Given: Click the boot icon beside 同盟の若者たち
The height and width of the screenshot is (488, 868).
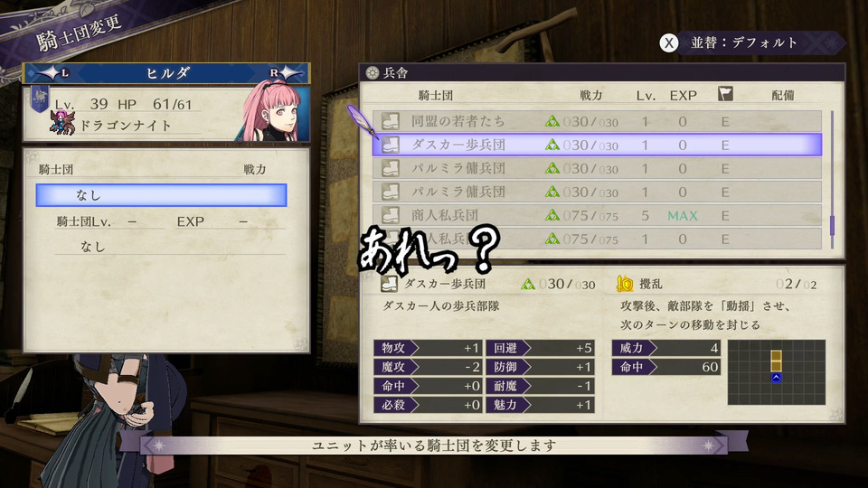Looking at the screenshot, I should click(391, 121).
